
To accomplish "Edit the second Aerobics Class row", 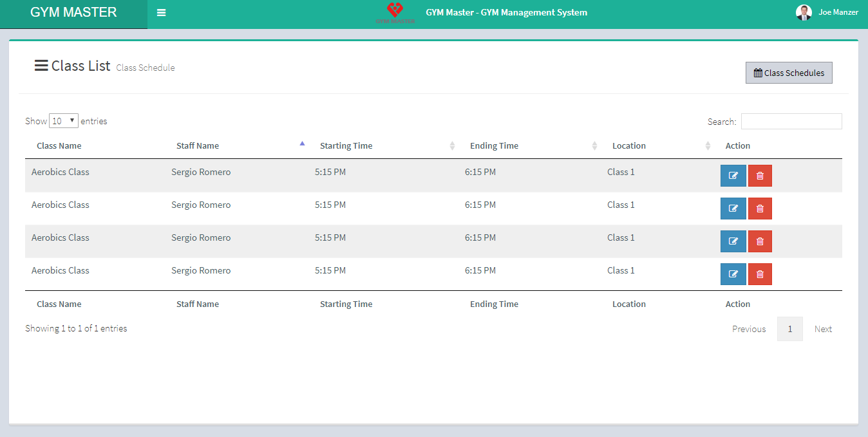I will [733, 209].
